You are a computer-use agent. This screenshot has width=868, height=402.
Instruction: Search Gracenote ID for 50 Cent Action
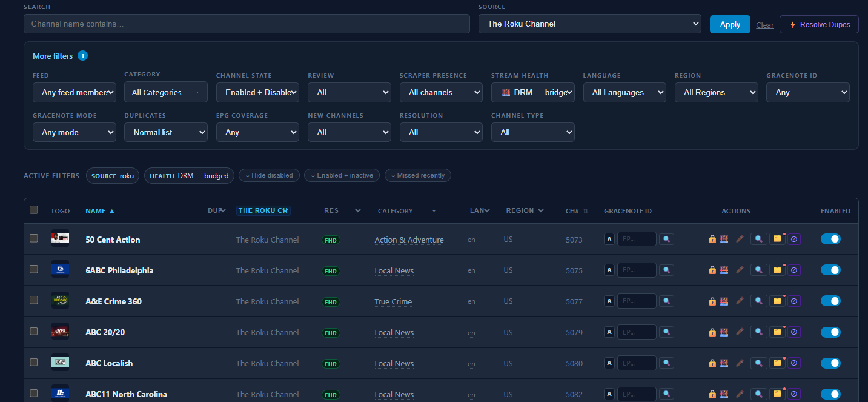(x=666, y=240)
